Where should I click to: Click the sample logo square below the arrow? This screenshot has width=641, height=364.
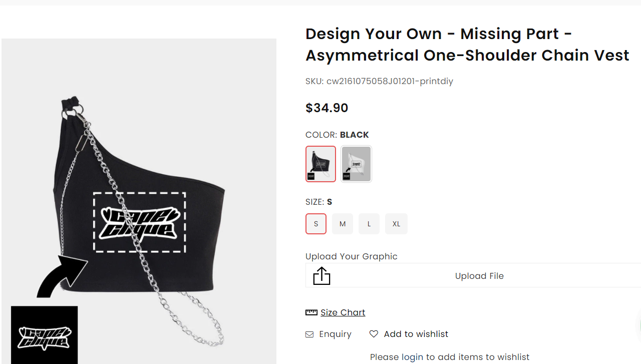[45, 334]
